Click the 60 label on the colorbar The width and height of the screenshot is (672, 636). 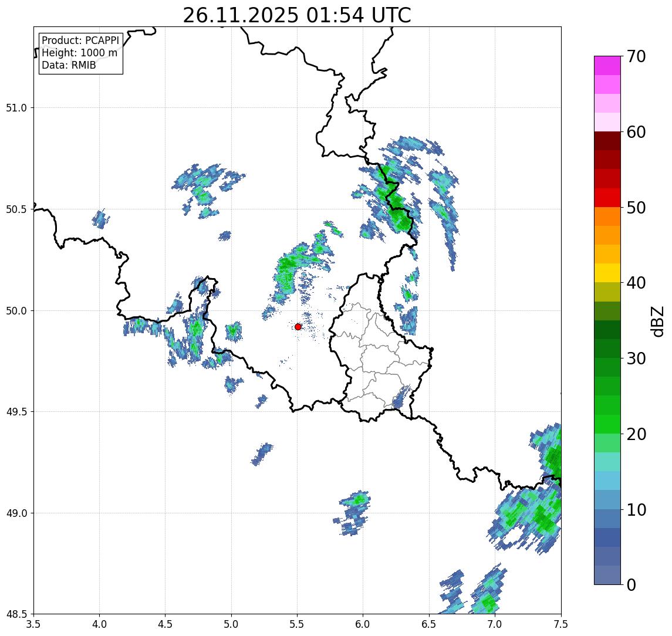pos(636,133)
